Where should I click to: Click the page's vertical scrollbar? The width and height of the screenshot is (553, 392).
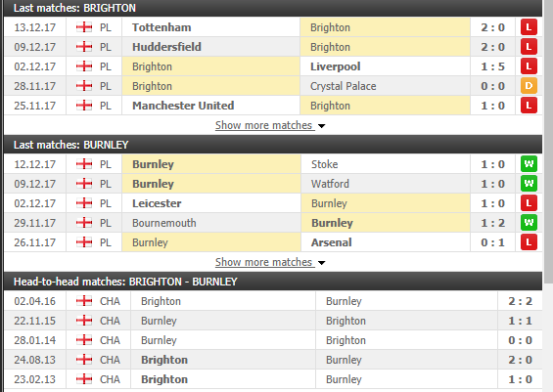tap(548, 141)
